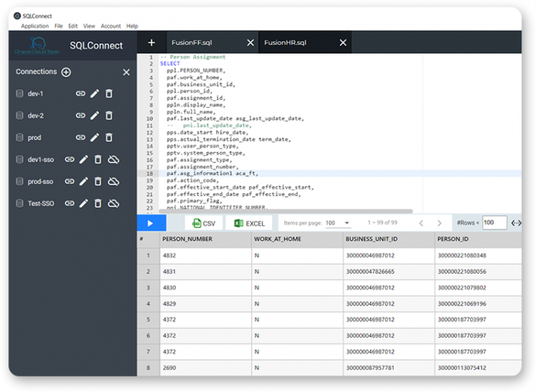This screenshot has width=536, height=392.
Task: Connect to dev-1 using link icon
Action: point(80,93)
